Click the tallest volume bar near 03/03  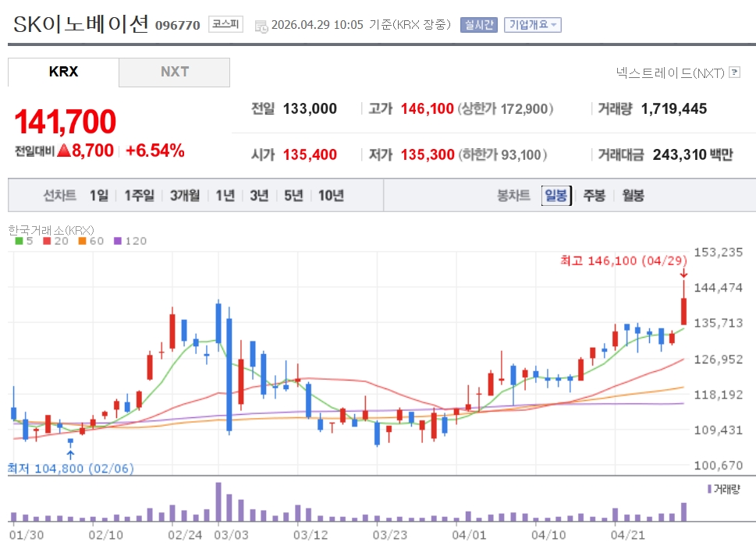tap(218, 502)
